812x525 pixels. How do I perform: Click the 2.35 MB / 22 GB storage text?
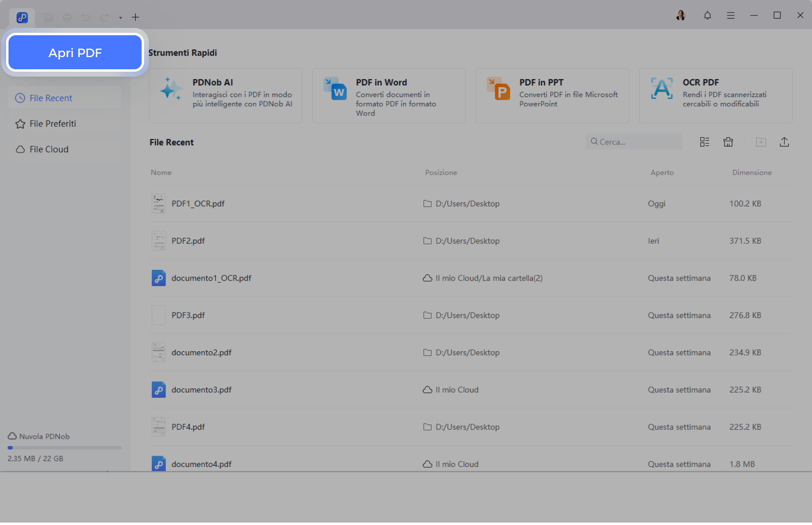[x=35, y=459]
